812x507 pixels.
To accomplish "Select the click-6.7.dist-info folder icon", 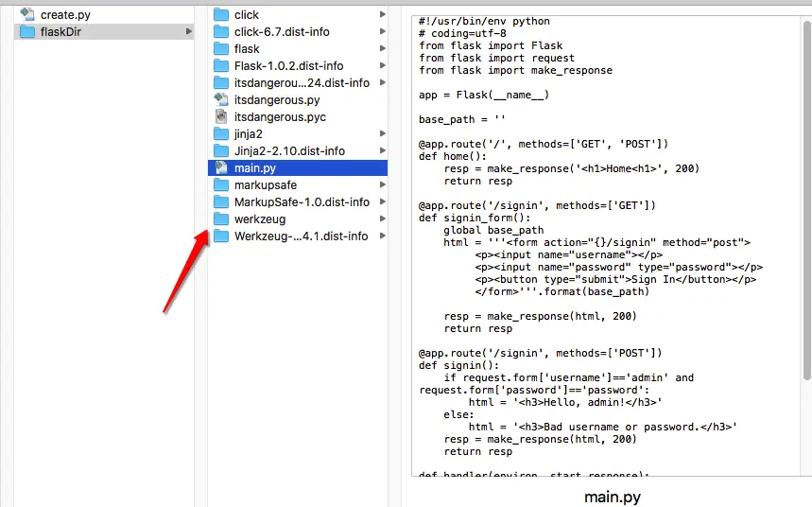I will click(x=221, y=31).
